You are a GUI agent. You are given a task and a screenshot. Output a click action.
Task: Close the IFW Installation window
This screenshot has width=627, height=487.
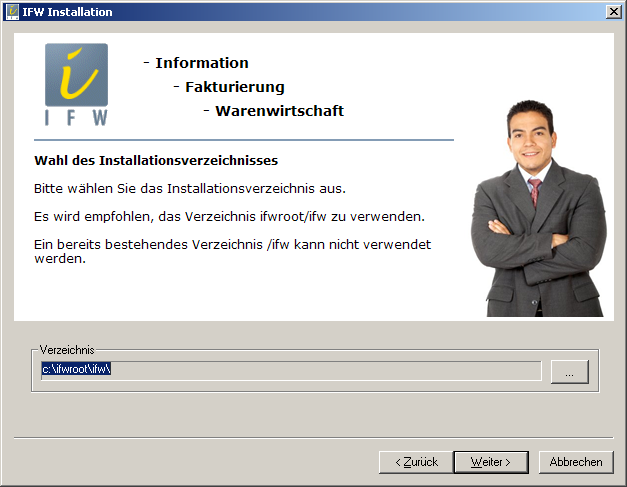pos(612,11)
